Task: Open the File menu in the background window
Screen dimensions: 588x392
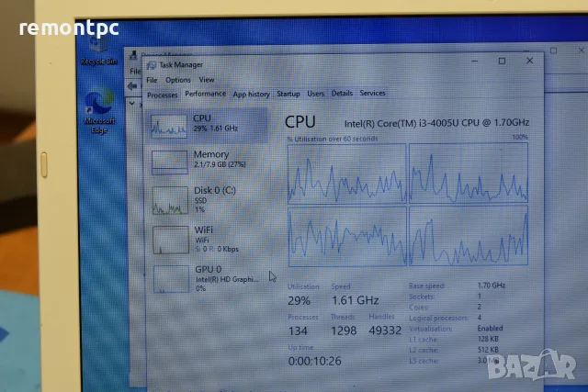Action: tap(135, 72)
